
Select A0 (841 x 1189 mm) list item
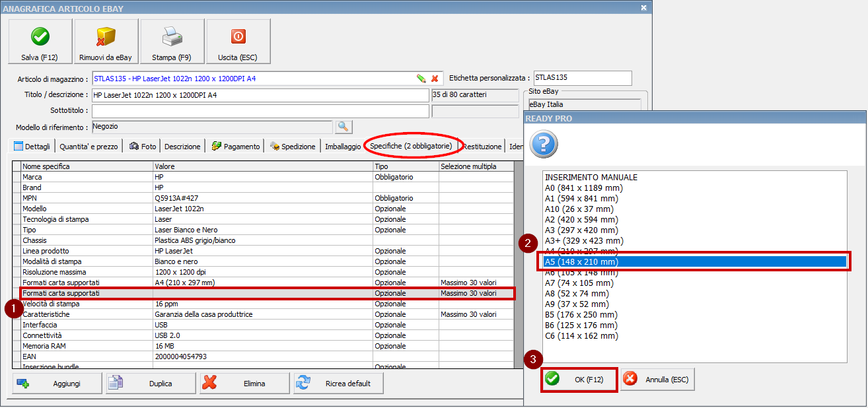(694, 188)
